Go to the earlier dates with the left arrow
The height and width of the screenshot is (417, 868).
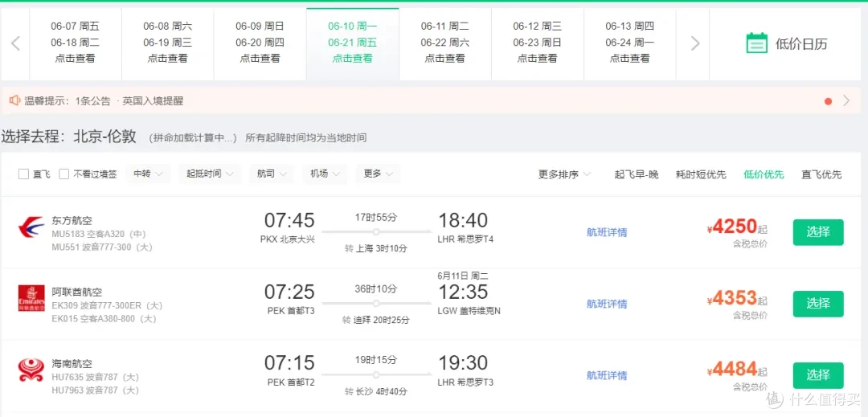click(x=15, y=43)
